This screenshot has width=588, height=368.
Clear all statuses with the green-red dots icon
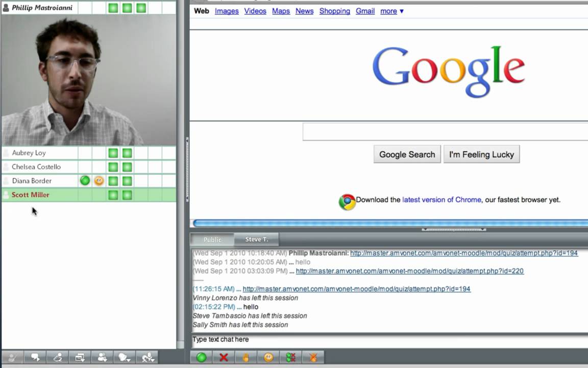click(290, 357)
